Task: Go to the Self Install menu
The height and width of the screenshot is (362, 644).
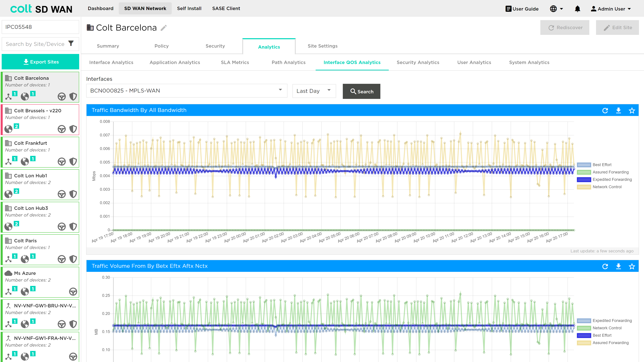Action: (x=189, y=9)
